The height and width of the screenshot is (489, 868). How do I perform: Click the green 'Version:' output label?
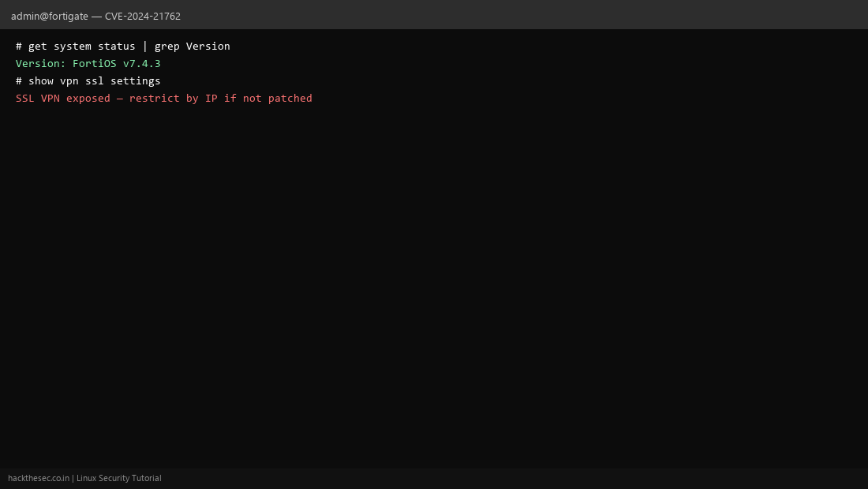click(x=41, y=64)
